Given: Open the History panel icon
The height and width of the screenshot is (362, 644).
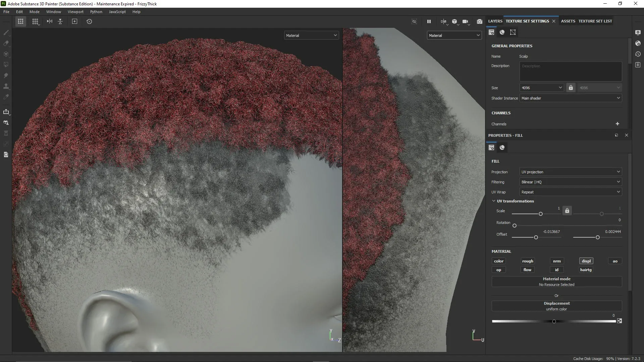Looking at the screenshot, I should [x=638, y=54].
